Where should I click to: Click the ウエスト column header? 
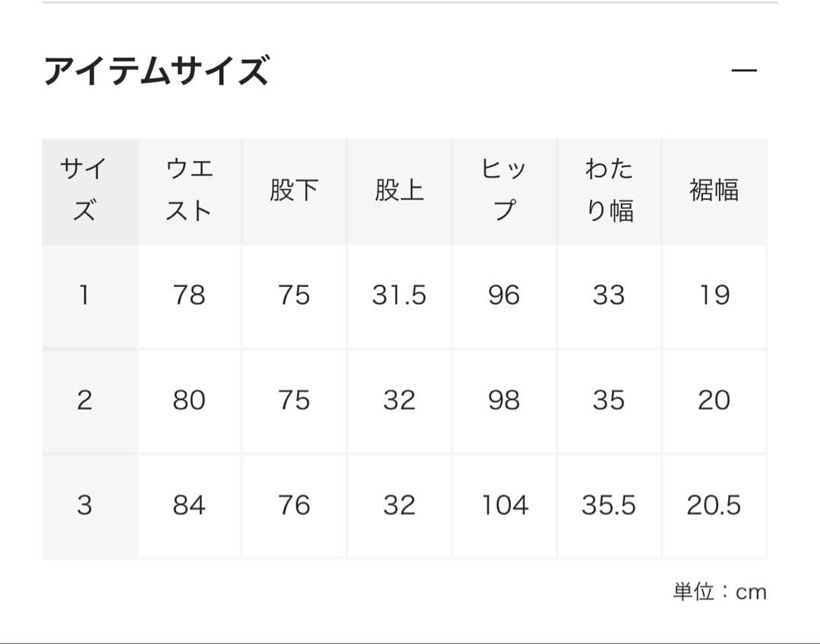(x=189, y=190)
